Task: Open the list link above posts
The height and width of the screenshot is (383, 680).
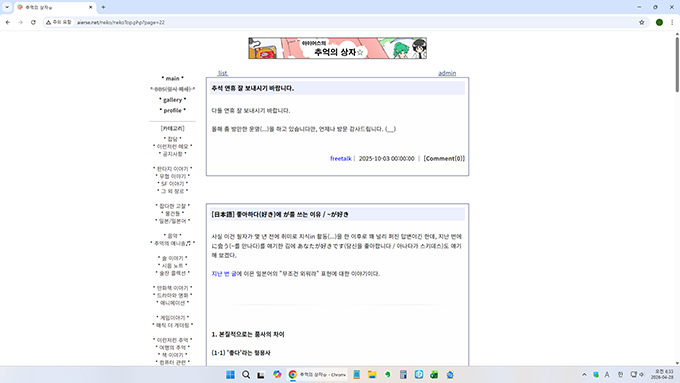Action: [x=222, y=73]
